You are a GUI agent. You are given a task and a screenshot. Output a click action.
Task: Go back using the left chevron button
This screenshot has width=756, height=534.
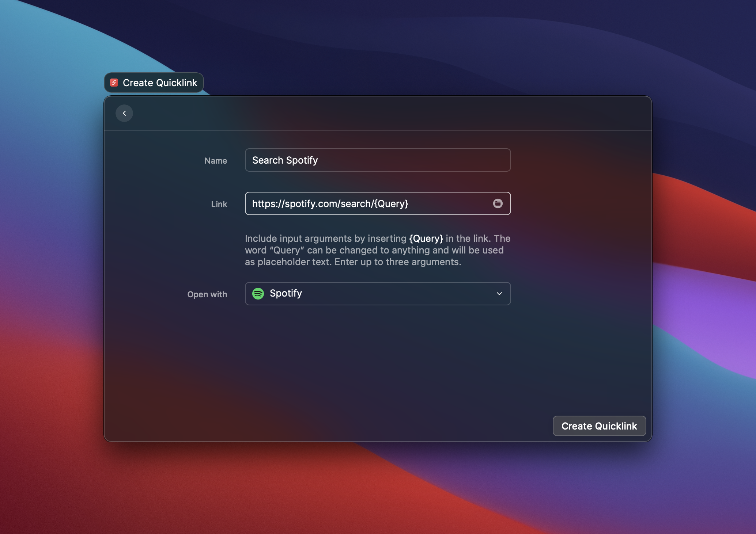click(124, 113)
